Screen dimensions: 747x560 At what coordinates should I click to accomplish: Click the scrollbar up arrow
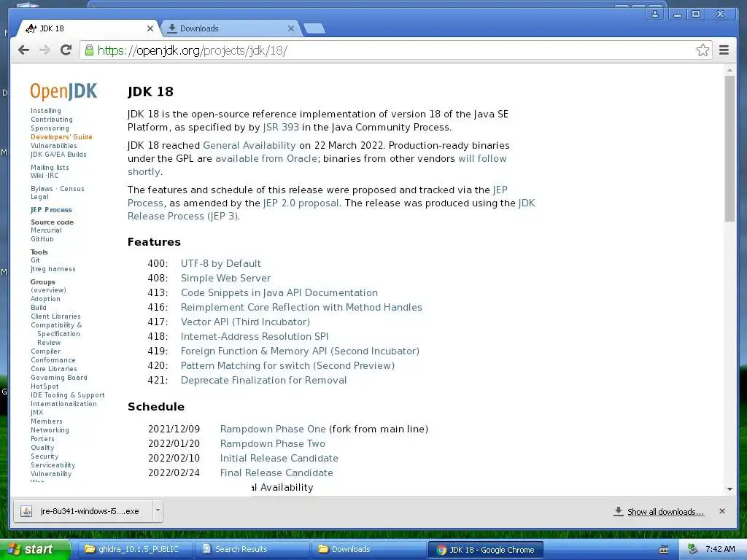pos(729,70)
